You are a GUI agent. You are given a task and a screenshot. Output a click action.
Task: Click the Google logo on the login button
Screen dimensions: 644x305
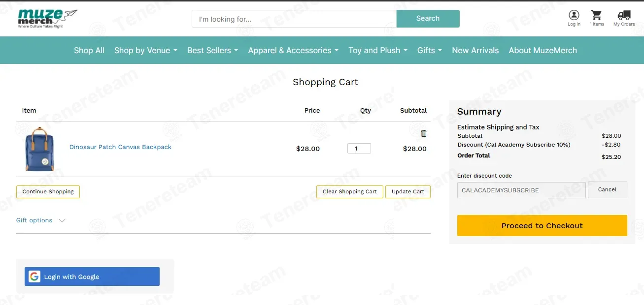[x=34, y=276]
